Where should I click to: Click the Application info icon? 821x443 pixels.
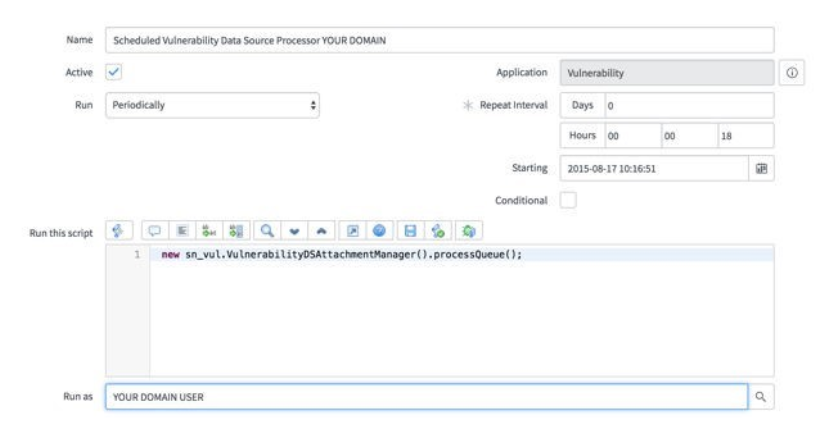[792, 73]
